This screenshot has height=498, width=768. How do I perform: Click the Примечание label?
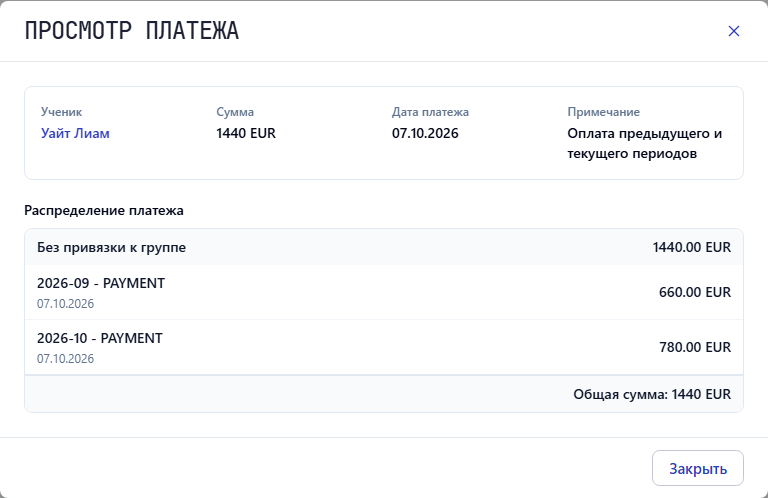pos(603,112)
